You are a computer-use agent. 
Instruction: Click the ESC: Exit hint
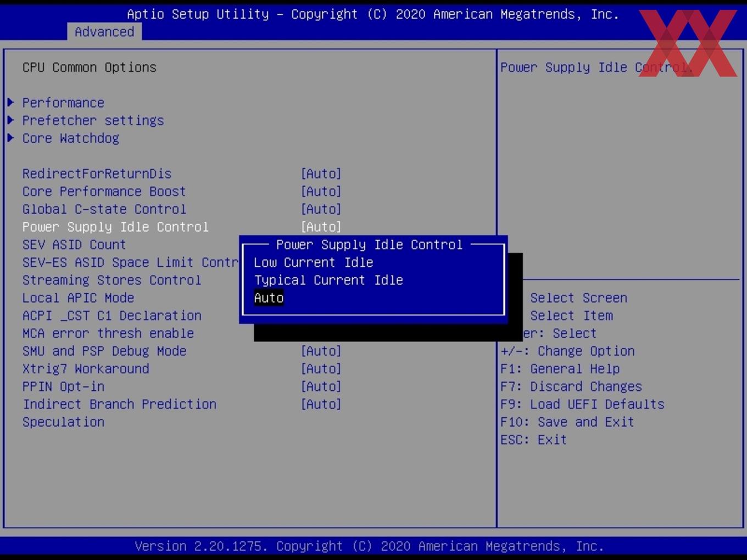pos(533,439)
